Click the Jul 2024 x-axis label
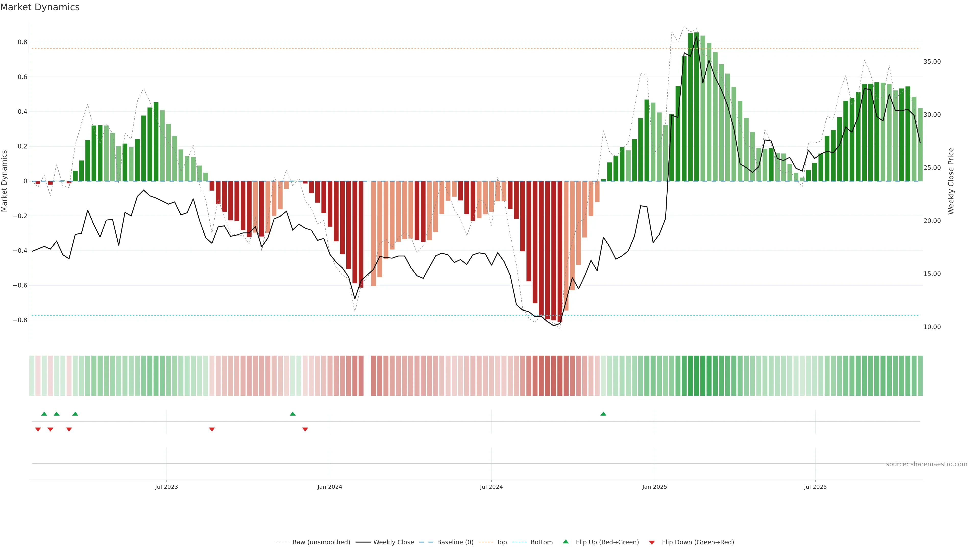Image resolution: width=980 pixels, height=551 pixels. click(x=491, y=487)
